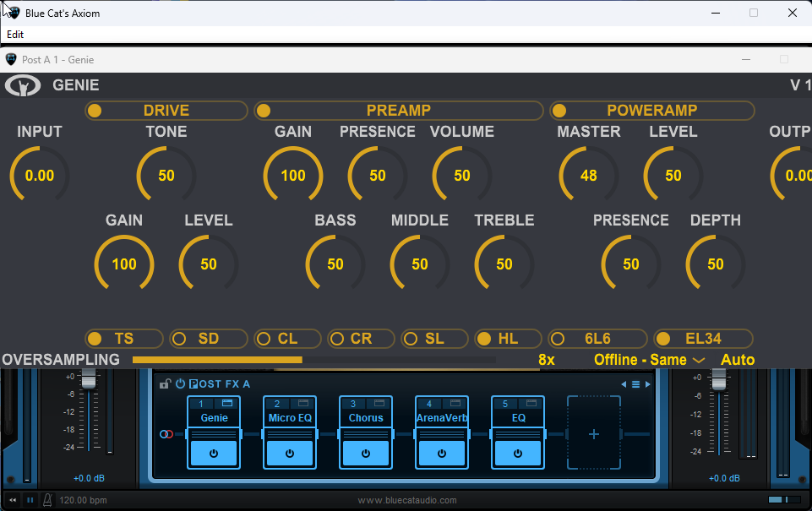Click the Preamp VOLUME knob
812x511 pixels.
[x=462, y=176]
